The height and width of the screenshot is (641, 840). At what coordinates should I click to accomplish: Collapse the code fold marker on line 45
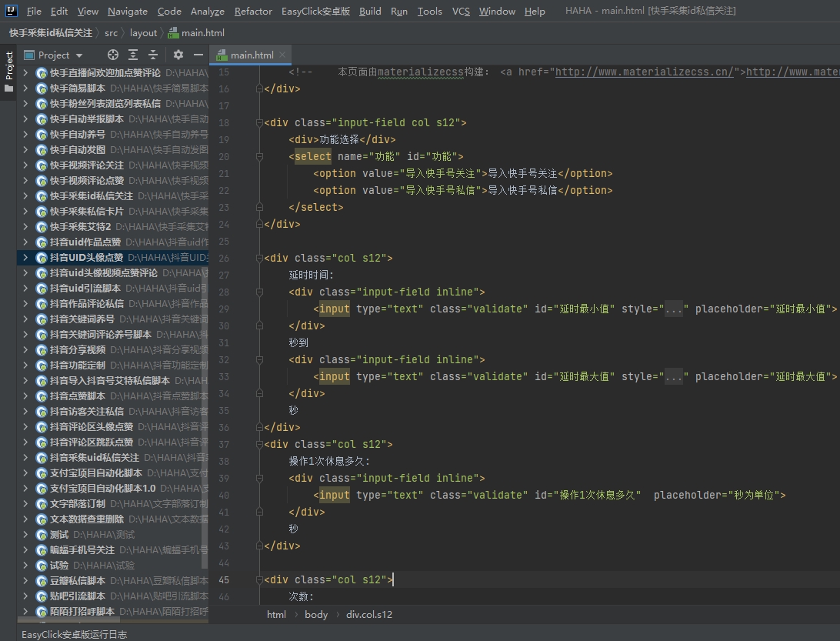pyautogui.click(x=259, y=580)
